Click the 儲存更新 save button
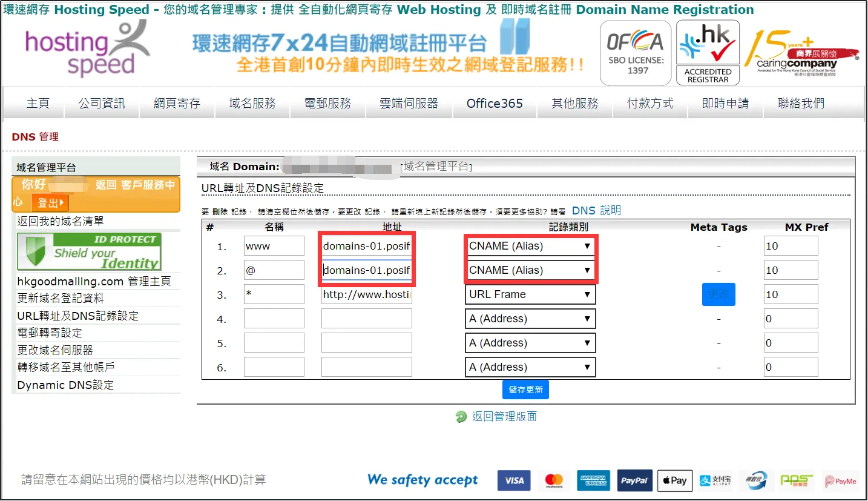The height and width of the screenshot is (501, 868). point(525,390)
